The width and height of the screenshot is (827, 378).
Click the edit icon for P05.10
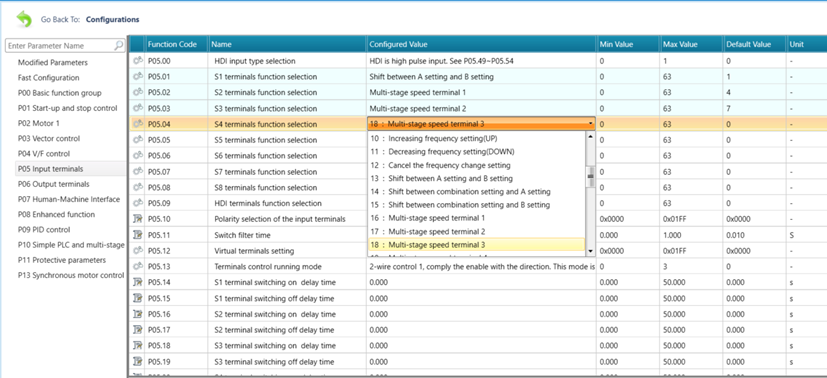138,219
